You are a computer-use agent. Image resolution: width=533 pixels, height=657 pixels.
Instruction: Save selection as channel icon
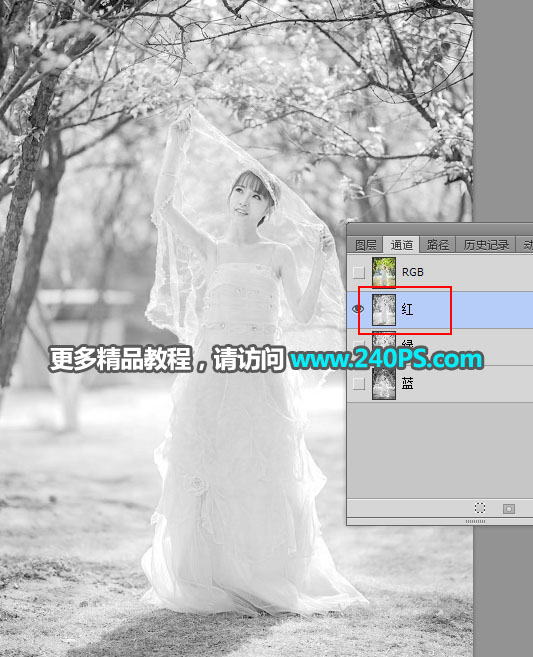[509, 509]
